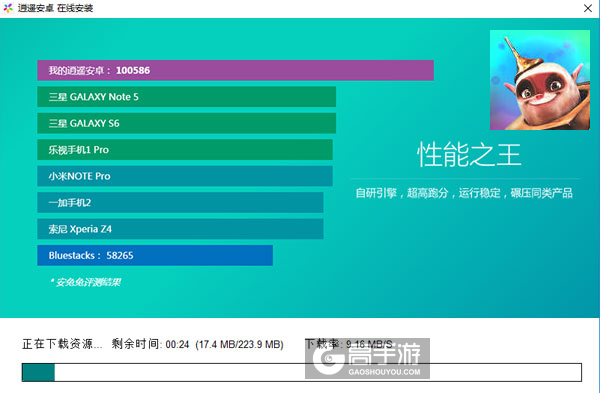
Task: Select the 小米NOTE Pro bar
Action: [x=185, y=176]
